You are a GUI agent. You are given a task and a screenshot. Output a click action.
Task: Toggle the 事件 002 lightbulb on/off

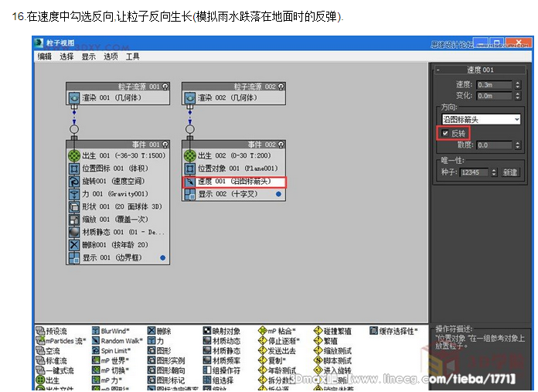[x=281, y=144]
